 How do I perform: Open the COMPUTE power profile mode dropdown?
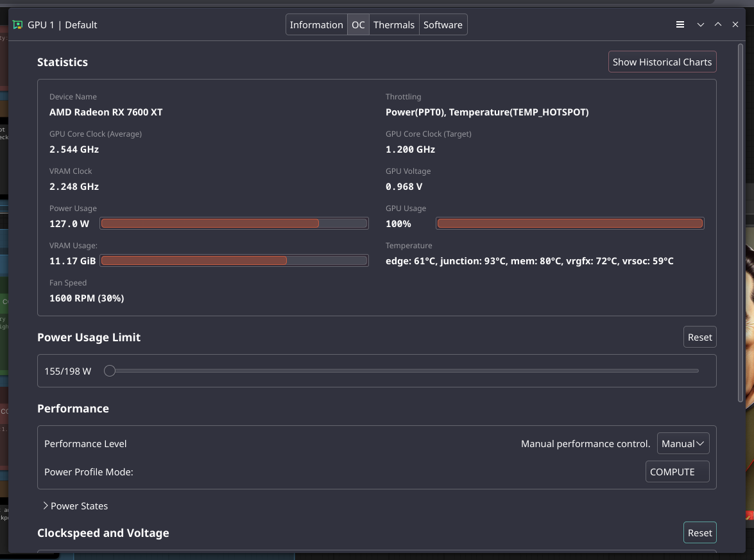pos(677,472)
